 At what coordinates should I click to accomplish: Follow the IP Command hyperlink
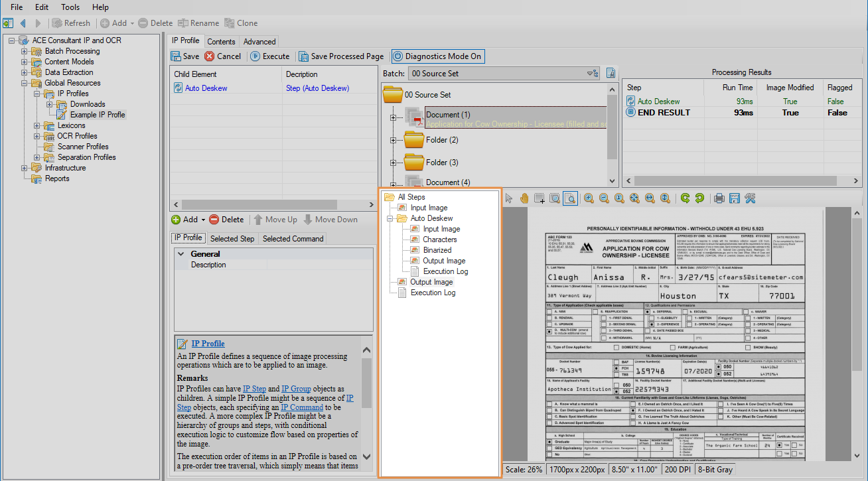[301, 407]
